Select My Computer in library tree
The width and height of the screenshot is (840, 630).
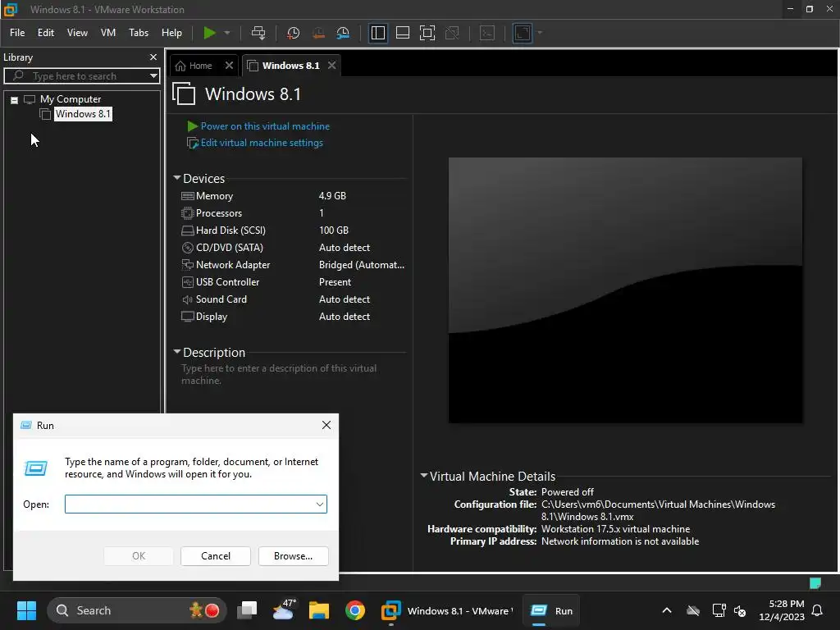coord(71,99)
